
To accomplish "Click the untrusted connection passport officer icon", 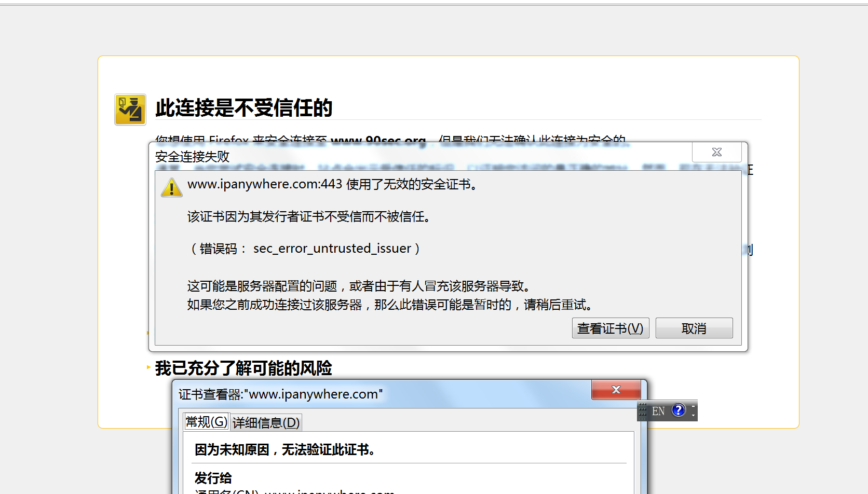I will click(x=130, y=109).
